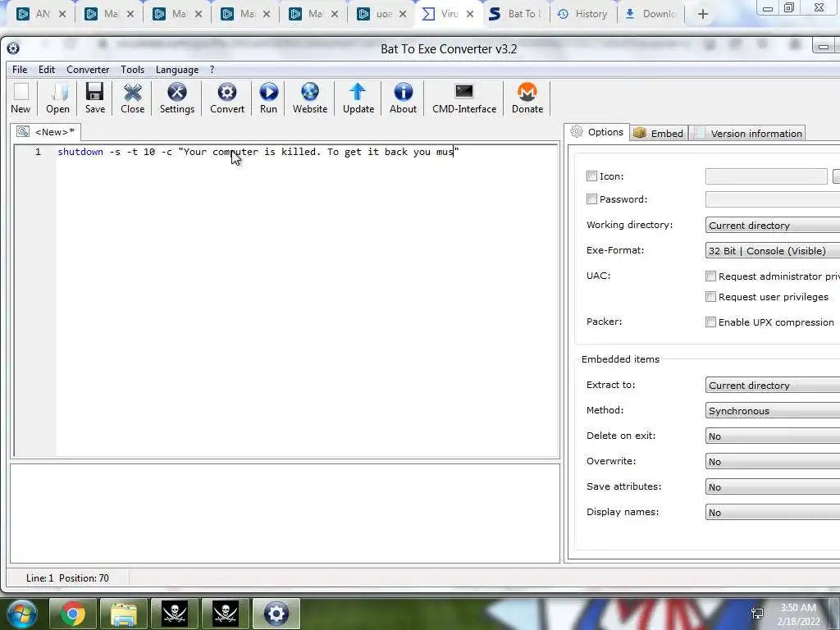The image size is (840, 630).
Task: Click Line: 1 Position: 70 status
Action: pyautogui.click(x=67, y=578)
